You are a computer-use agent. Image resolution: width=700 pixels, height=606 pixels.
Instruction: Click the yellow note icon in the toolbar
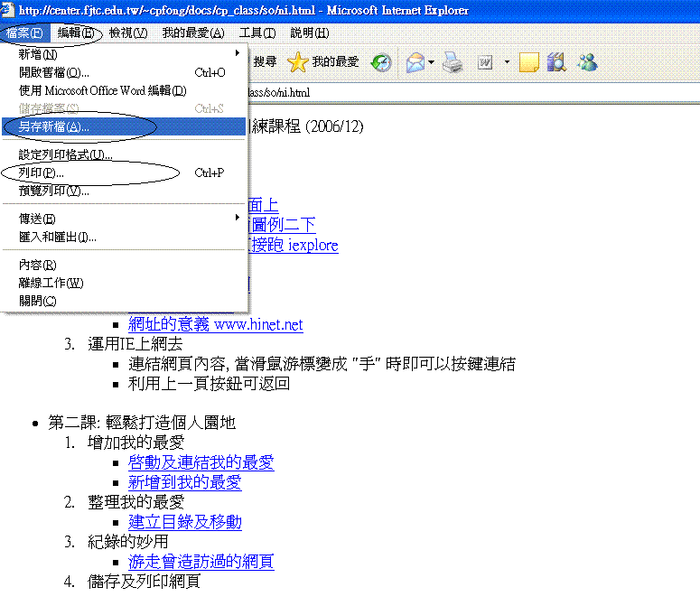pyautogui.click(x=529, y=62)
